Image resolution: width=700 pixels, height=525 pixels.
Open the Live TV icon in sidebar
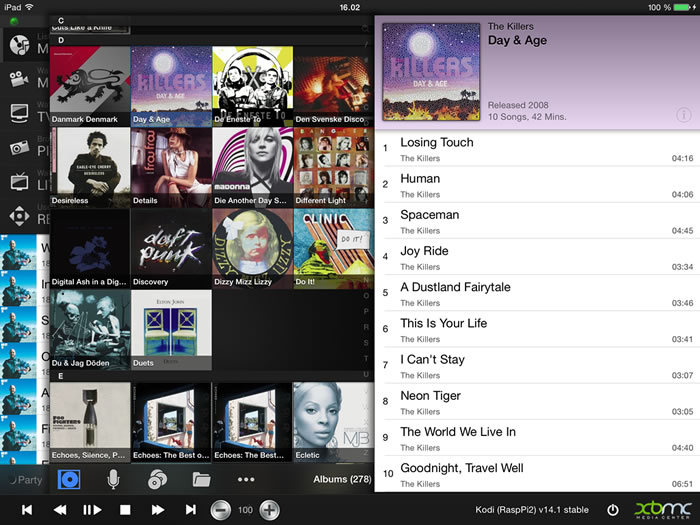coord(19,182)
